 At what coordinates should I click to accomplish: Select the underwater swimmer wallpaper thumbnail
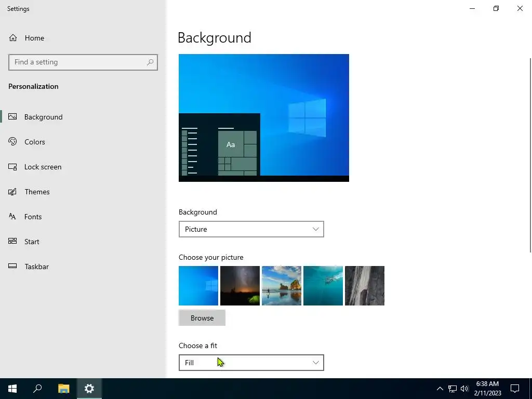323,286
